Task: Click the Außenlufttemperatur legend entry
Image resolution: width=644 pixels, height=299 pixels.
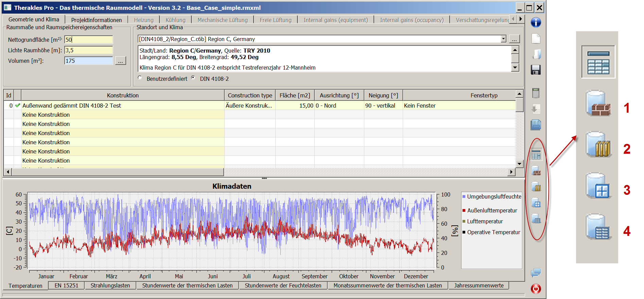Action: coord(490,210)
